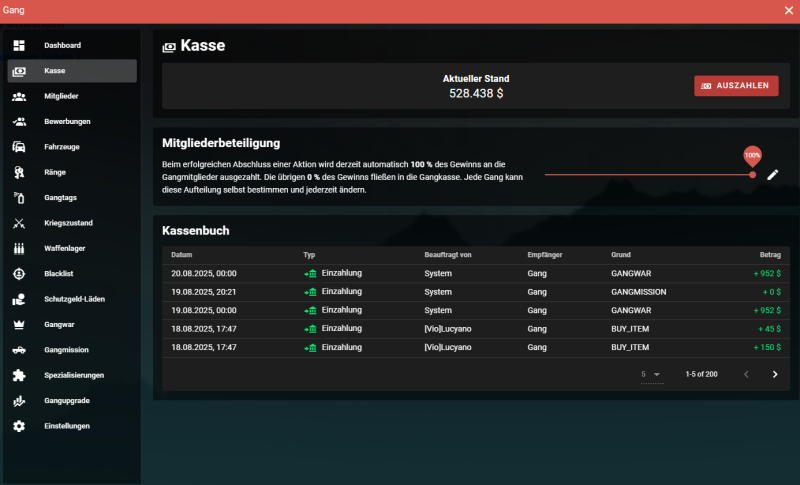Click the Betrag column header
The image size is (800, 485).
(770, 254)
